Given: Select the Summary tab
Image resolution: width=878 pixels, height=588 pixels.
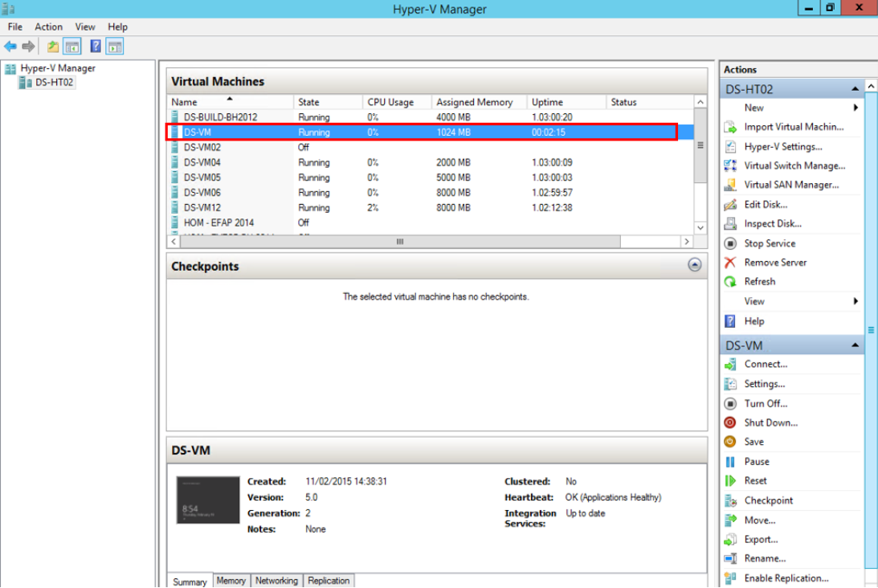Looking at the screenshot, I should coord(190,582).
